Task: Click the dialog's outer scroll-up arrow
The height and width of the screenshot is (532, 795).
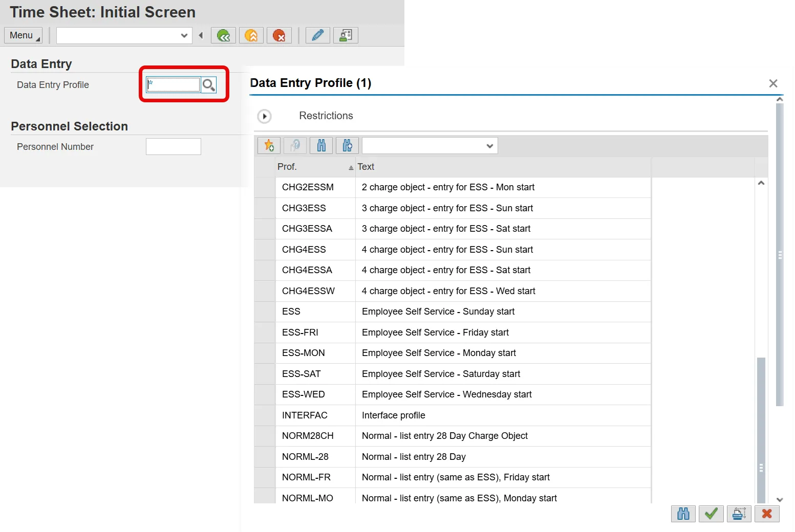Action: [x=780, y=99]
